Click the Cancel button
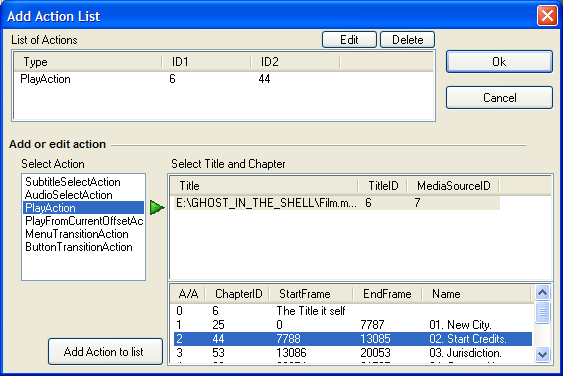The image size is (563, 376). pyautogui.click(x=499, y=98)
